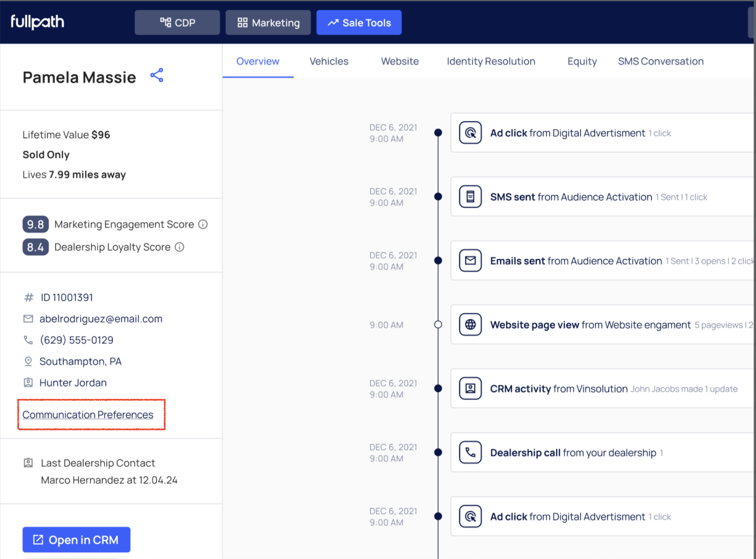756x559 pixels.
Task: Click the first Ad click cursor icon
Action: [470, 133]
